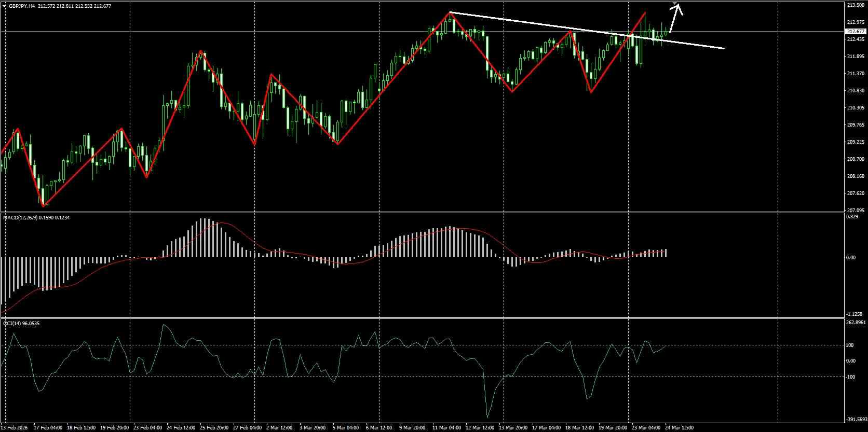Click the -100 level on CCI scale
The height and width of the screenshot is (432, 868).
851,377
